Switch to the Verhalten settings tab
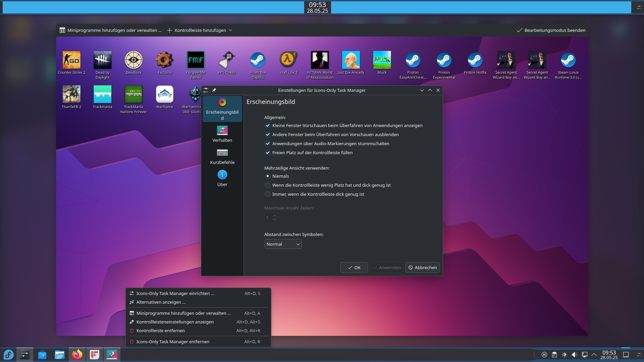This screenshot has height=362, width=644. point(222,134)
